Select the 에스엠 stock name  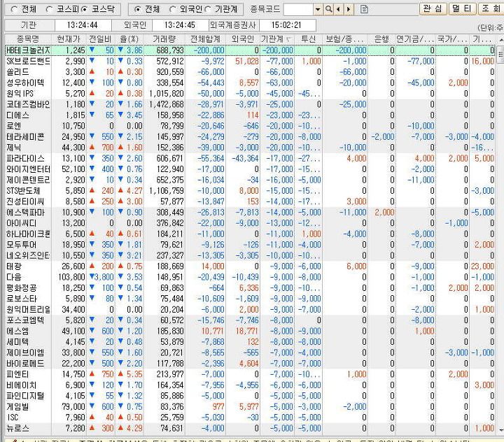[x=17, y=331]
